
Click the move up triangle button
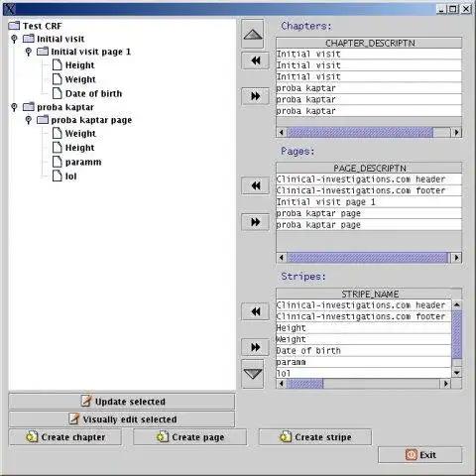coord(253,34)
